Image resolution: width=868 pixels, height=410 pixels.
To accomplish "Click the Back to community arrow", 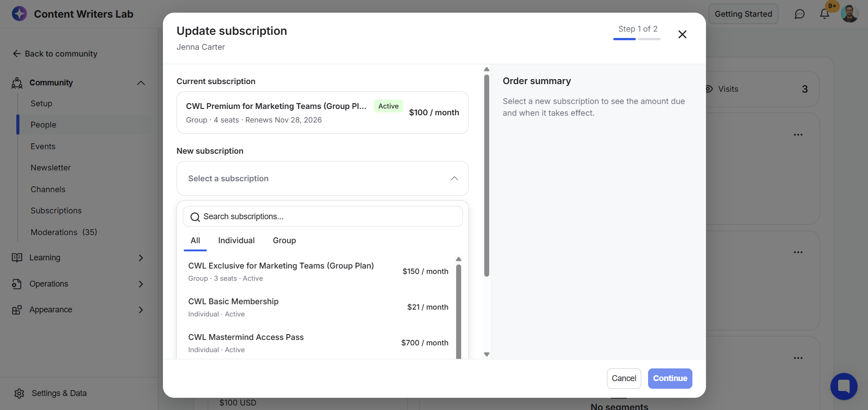I will point(17,54).
